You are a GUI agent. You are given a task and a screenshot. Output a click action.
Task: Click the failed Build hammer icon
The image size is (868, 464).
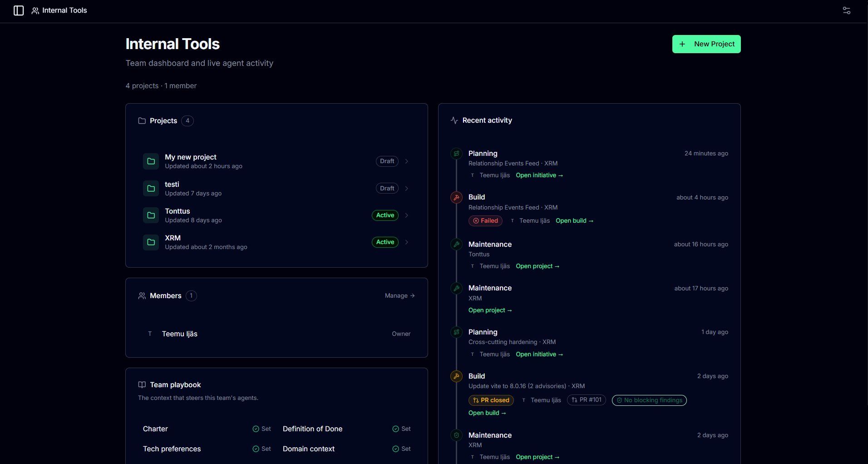[456, 197]
